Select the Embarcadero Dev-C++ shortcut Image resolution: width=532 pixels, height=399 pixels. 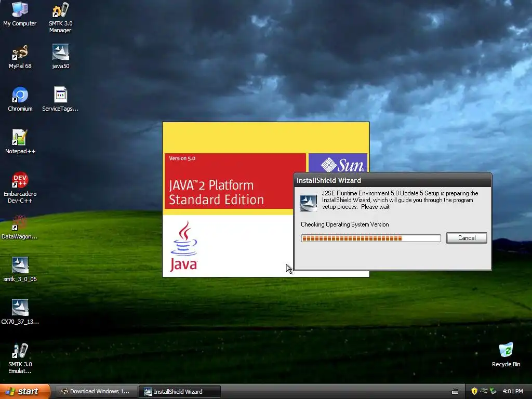(20, 188)
